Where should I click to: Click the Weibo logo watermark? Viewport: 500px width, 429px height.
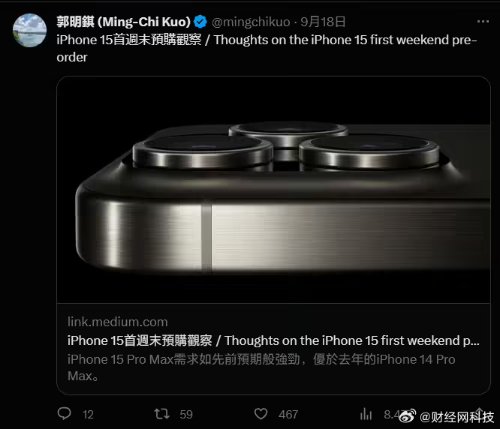pos(407,416)
